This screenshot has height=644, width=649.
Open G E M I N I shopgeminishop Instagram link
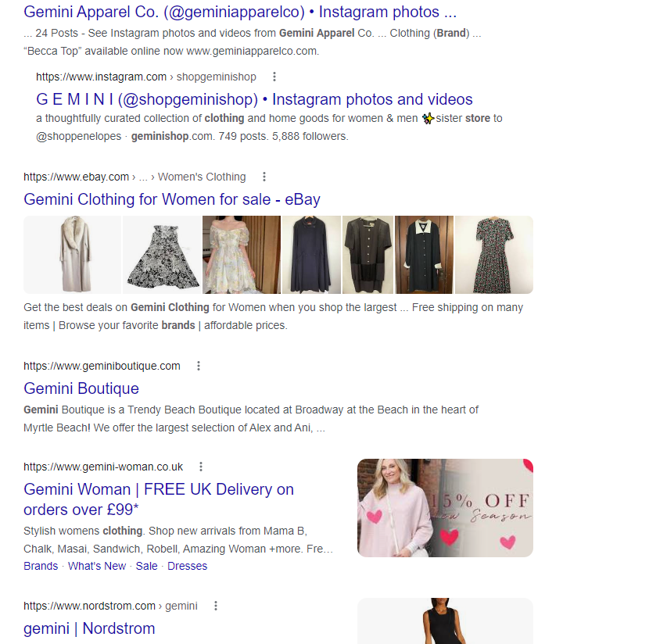[x=254, y=99]
